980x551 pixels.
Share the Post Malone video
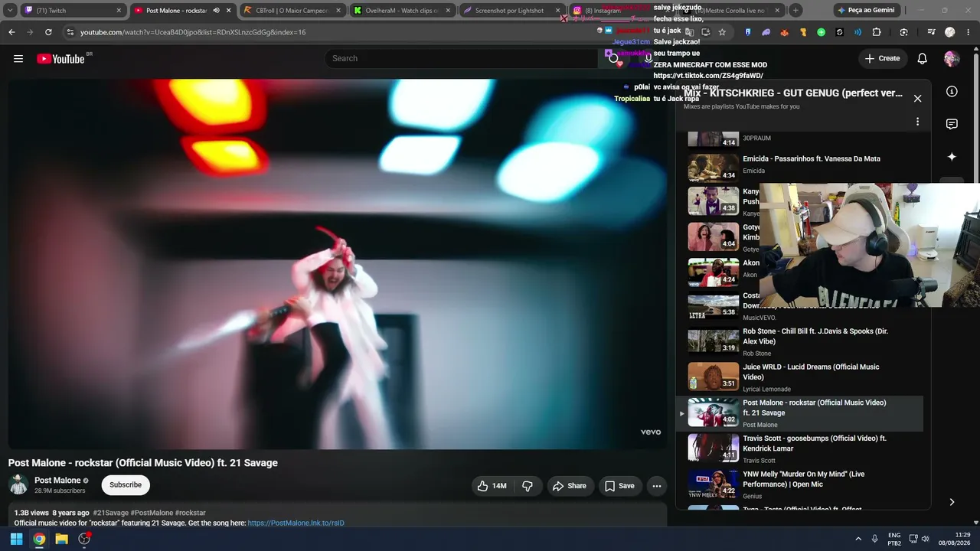[x=569, y=486]
